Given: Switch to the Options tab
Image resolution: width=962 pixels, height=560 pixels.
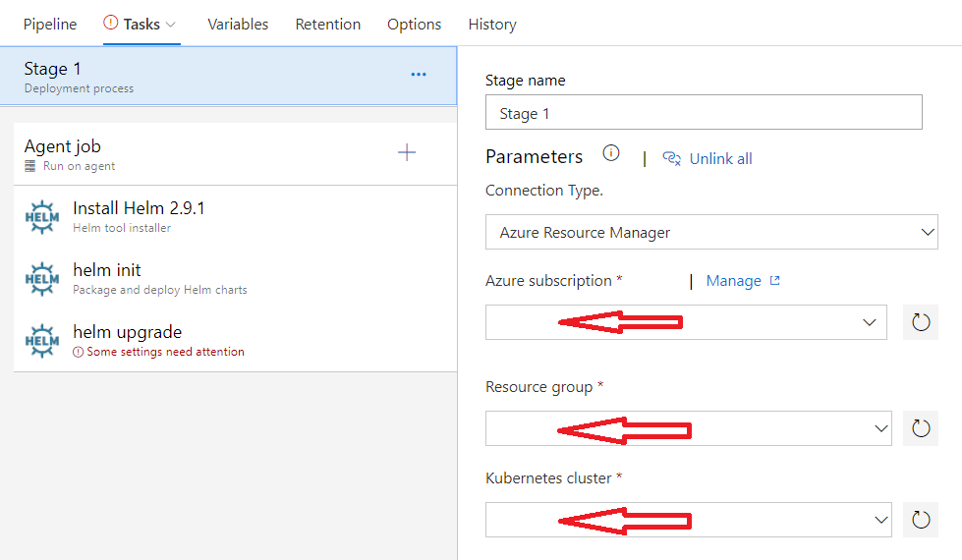Looking at the screenshot, I should (414, 24).
